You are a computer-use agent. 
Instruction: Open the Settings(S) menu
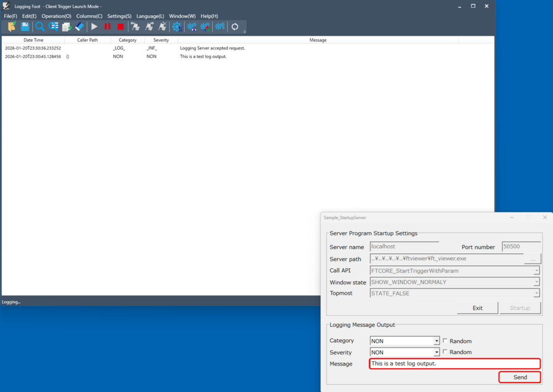(x=119, y=16)
